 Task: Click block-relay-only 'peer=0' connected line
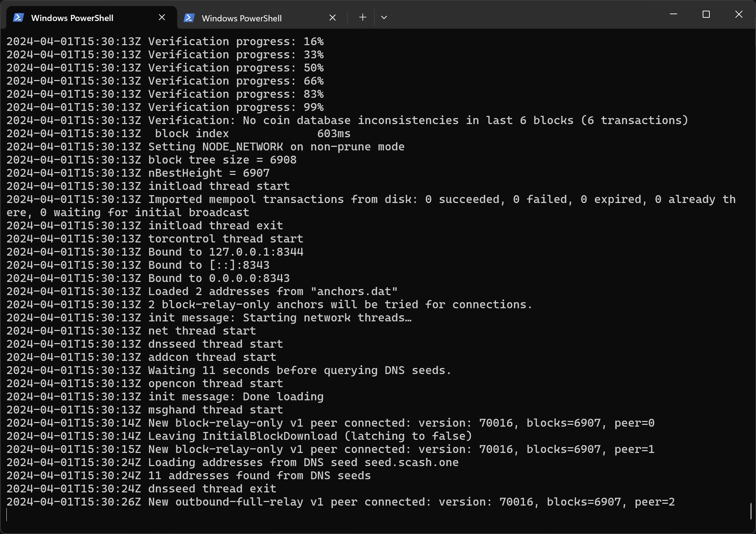(x=330, y=423)
